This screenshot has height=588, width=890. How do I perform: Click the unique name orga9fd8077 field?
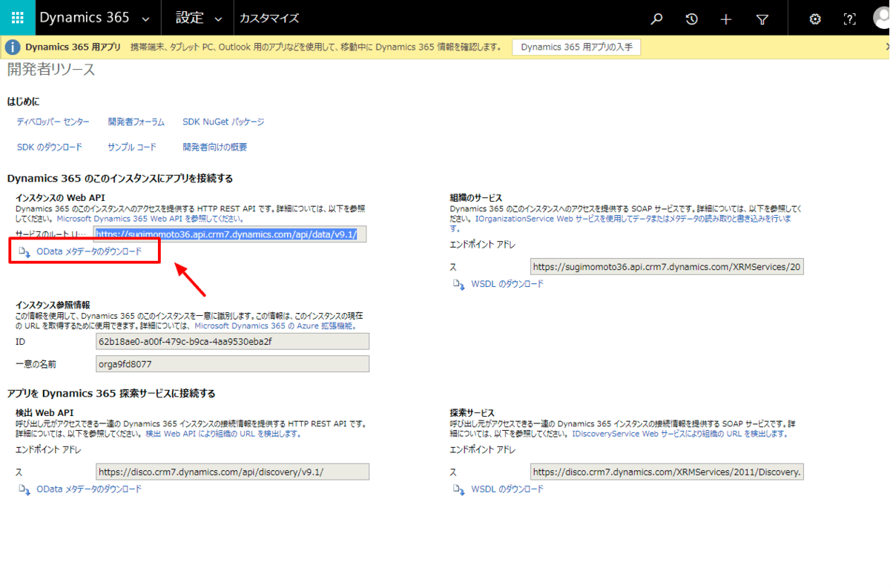click(232, 364)
